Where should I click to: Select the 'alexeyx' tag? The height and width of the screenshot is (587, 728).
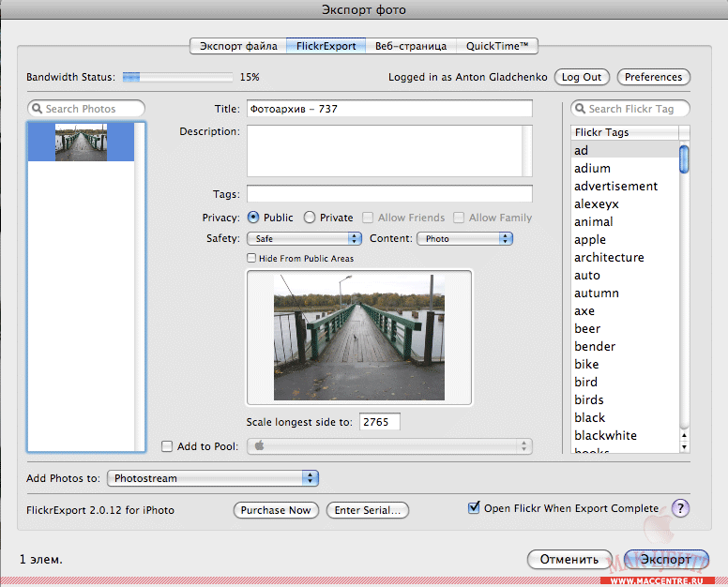[625, 203]
